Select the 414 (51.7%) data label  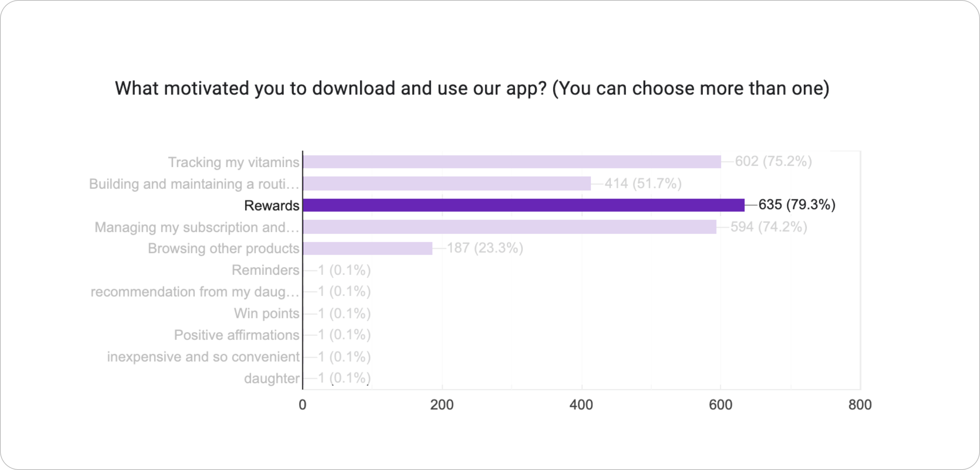(x=643, y=183)
